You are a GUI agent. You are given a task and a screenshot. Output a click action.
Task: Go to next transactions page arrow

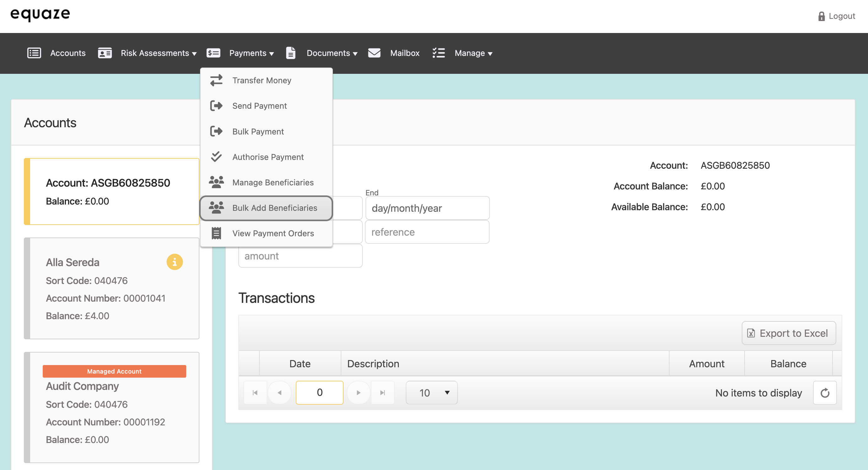click(358, 393)
